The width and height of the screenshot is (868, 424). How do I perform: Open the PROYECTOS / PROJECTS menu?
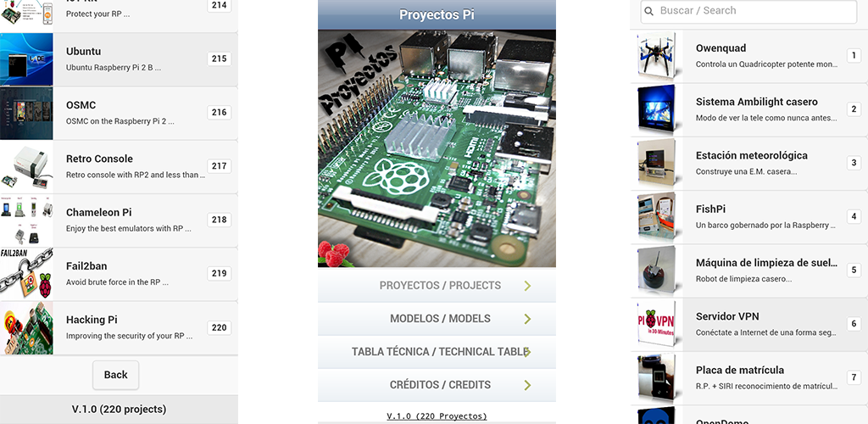tap(437, 286)
